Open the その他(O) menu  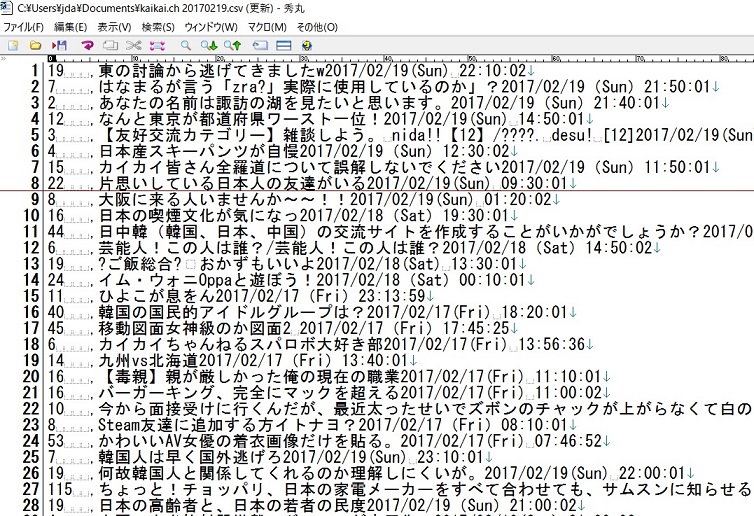317,27
